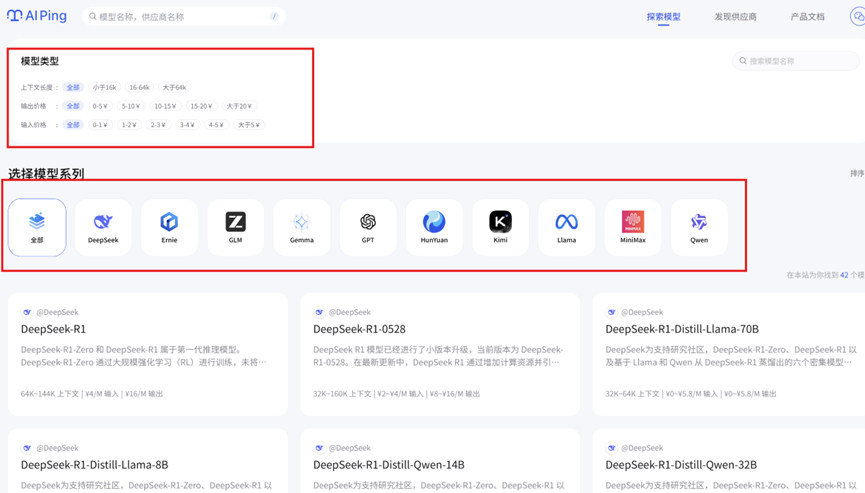
Task: Filter input price 大于5¥
Action: point(249,125)
